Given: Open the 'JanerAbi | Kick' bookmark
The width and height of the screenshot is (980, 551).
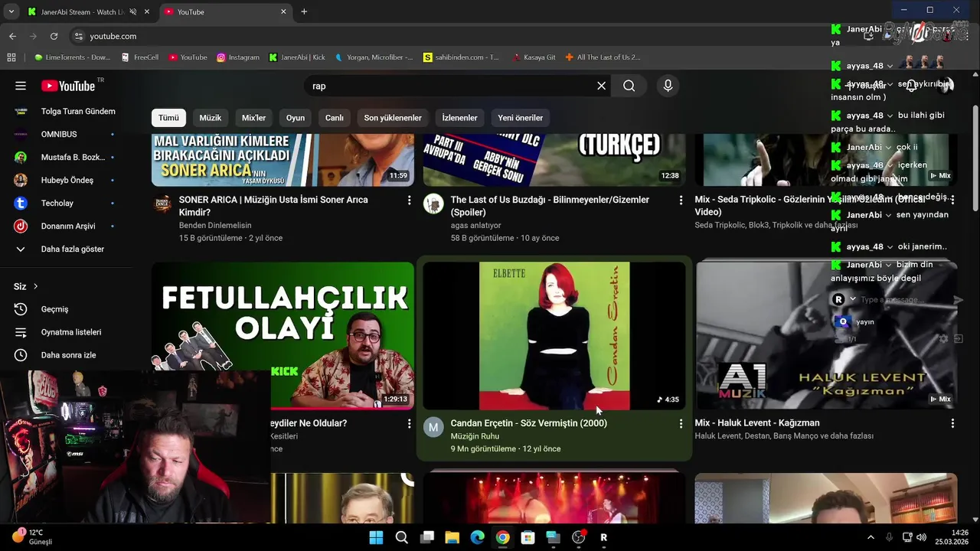Looking at the screenshot, I should [x=297, y=57].
